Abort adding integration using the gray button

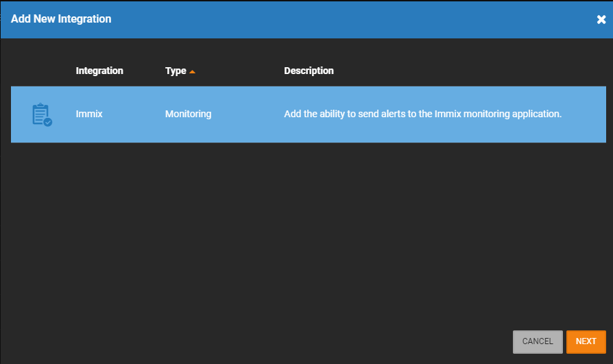(x=538, y=341)
